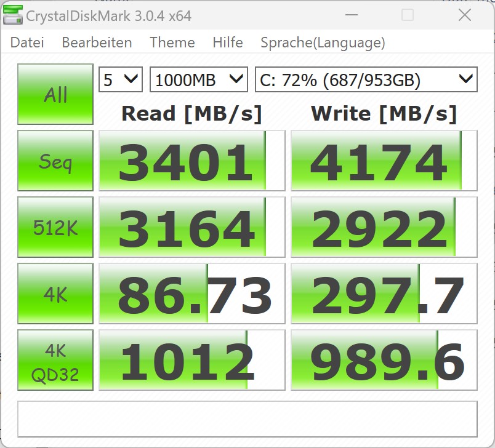Click the 512K read result 3164
The image size is (495, 448).
coord(192,227)
